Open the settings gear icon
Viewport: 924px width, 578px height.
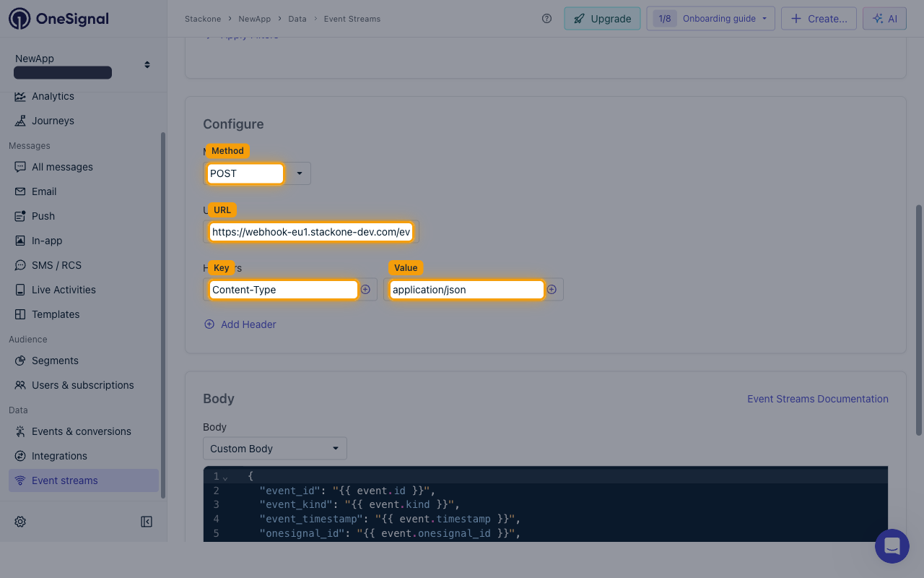20,522
